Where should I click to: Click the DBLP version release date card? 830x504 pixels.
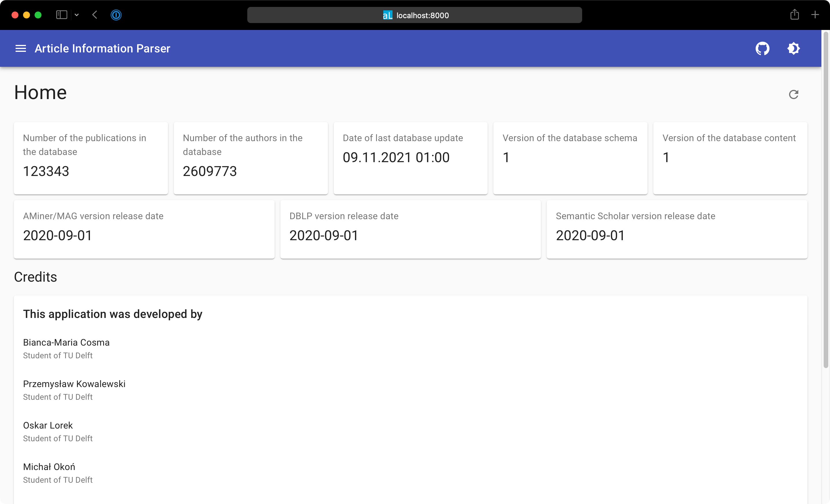[x=410, y=229]
